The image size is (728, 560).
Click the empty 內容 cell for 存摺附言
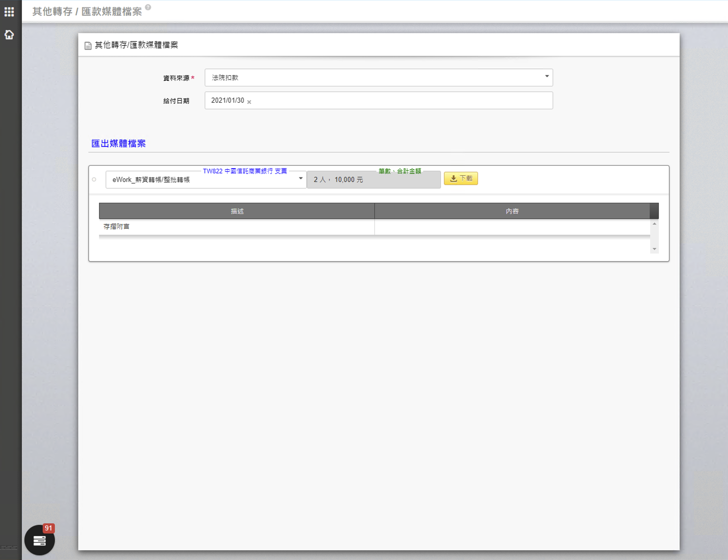pos(512,227)
